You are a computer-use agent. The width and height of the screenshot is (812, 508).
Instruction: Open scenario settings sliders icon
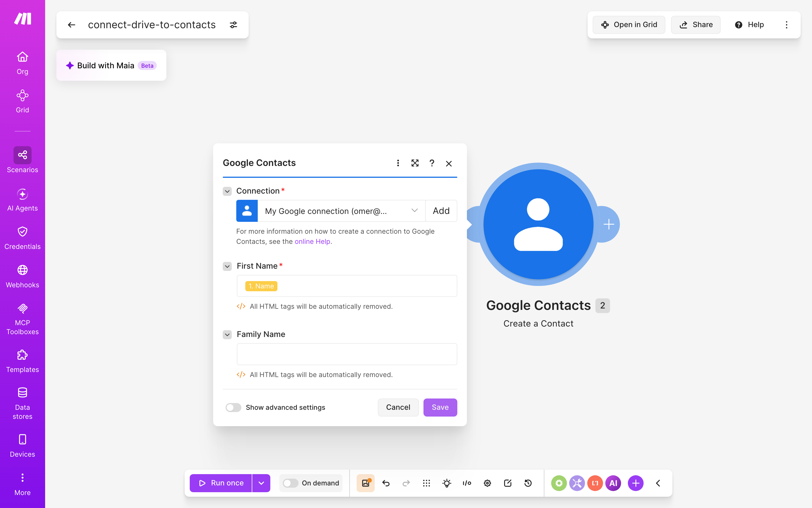(x=233, y=25)
